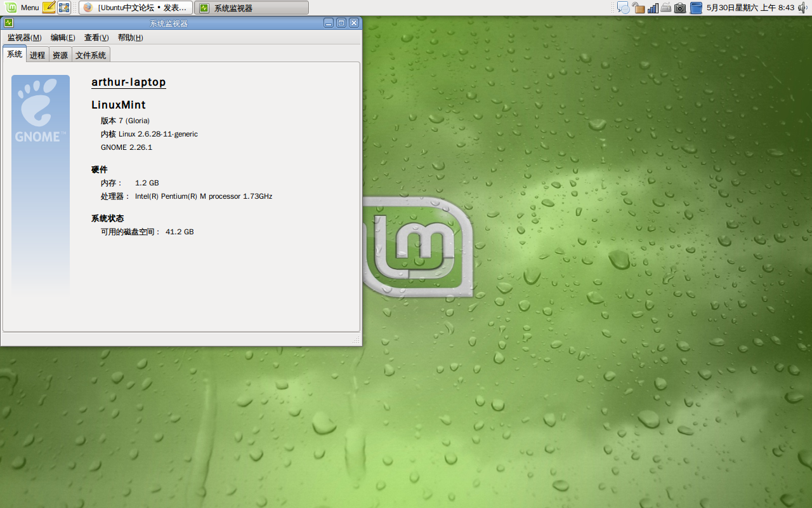Click the open padlock tray icon
The height and width of the screenshot is (508, 812).
click(638, 8)
